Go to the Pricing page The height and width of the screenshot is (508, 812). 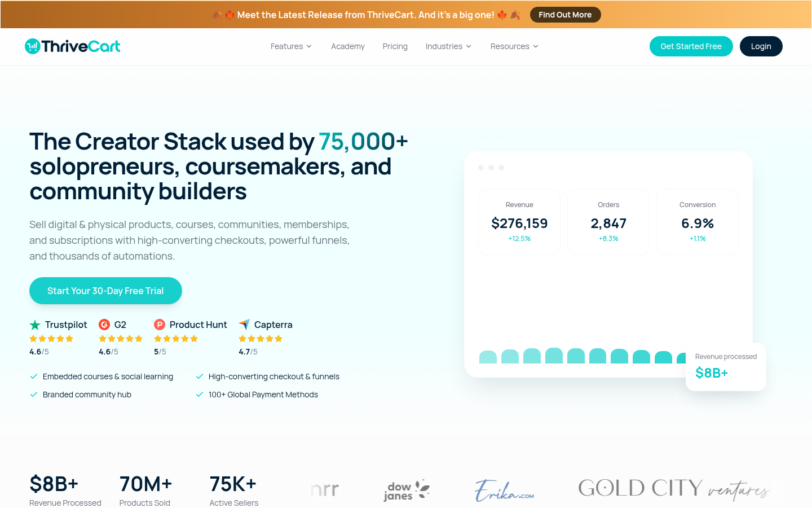[x=395, y=46]
